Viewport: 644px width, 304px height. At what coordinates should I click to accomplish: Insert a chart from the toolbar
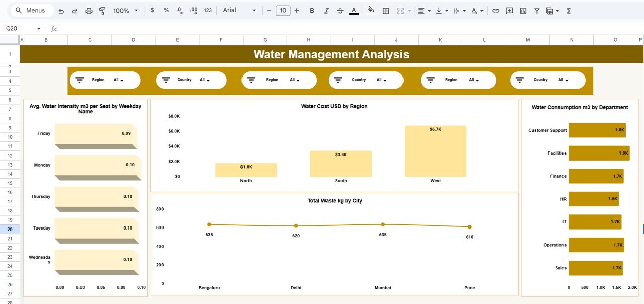pyautogui.click(x=523, y=10)
